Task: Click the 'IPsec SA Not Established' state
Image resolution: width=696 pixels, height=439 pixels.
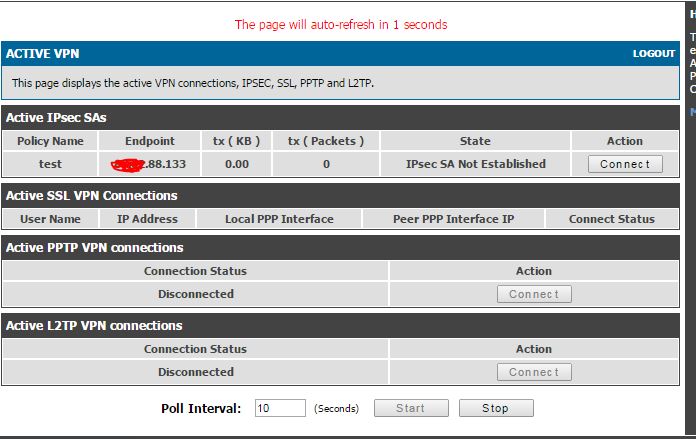Action: (476, 164)
